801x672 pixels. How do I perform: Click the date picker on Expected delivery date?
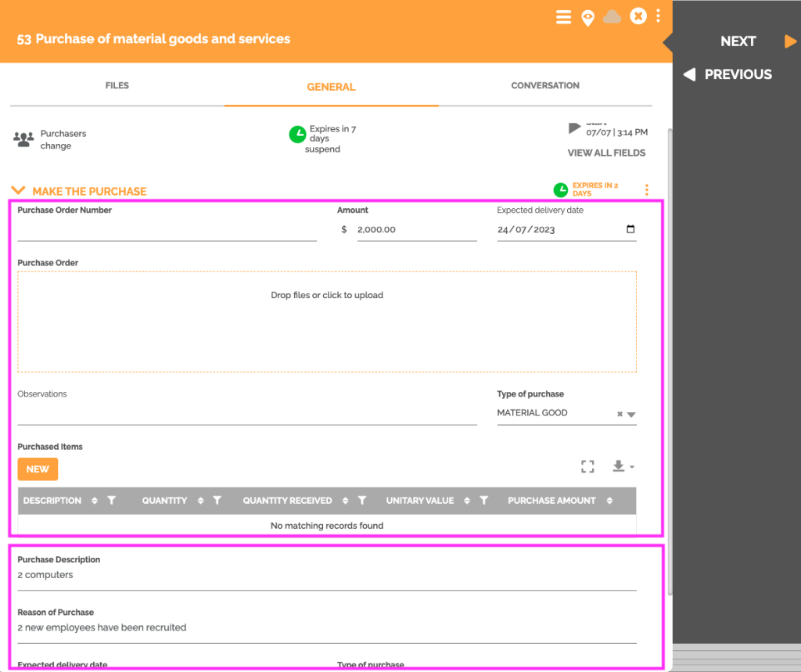coord(629,228)
